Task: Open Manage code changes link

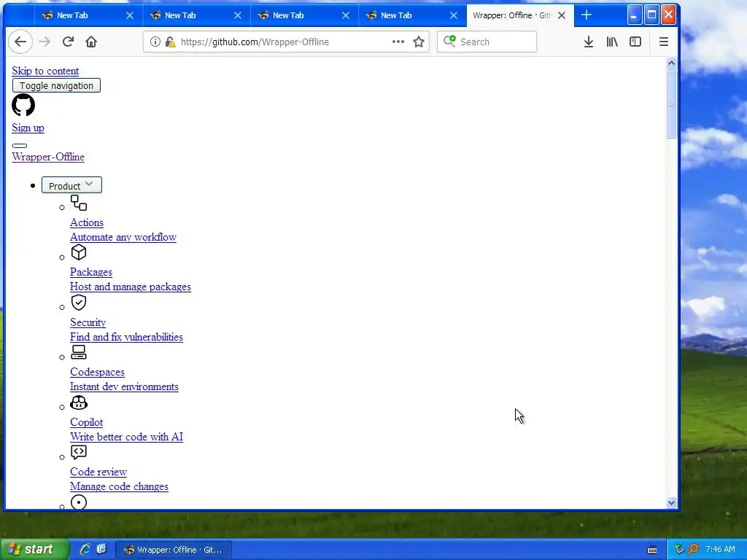Action: point(119,486)
